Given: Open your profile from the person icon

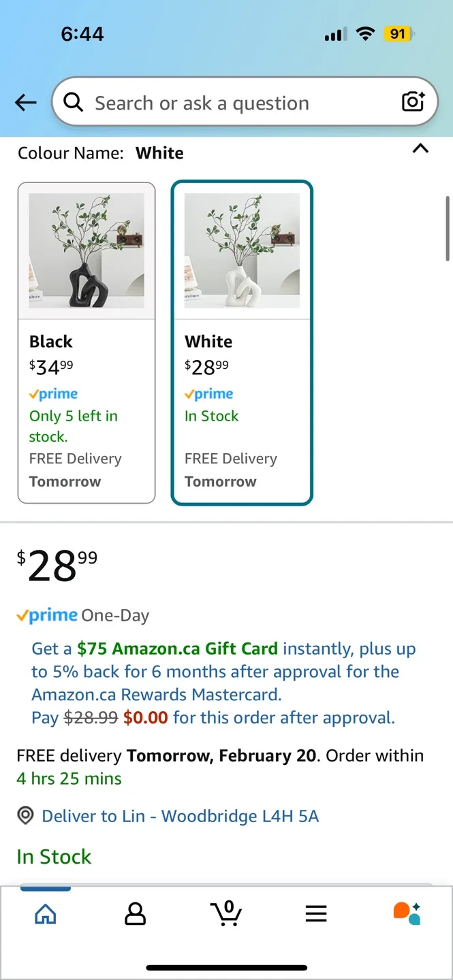Looking at the screenshot, I should [135, 914].
